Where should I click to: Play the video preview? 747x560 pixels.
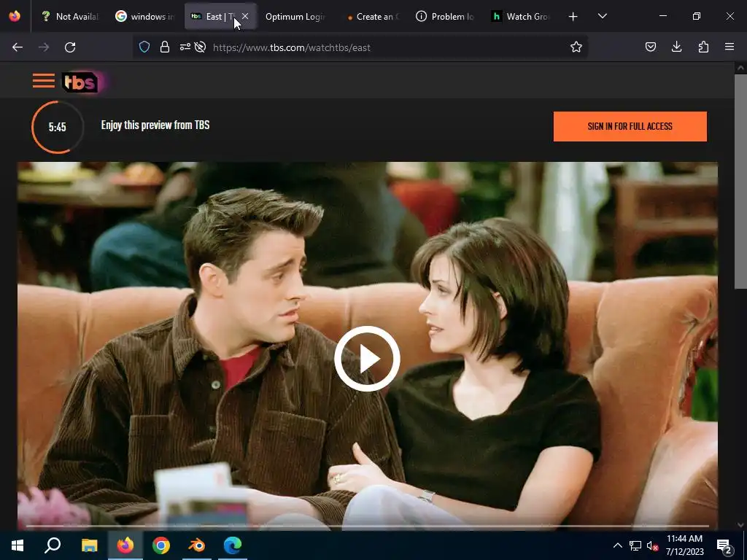pyautogui.click(x=367, y=359)
